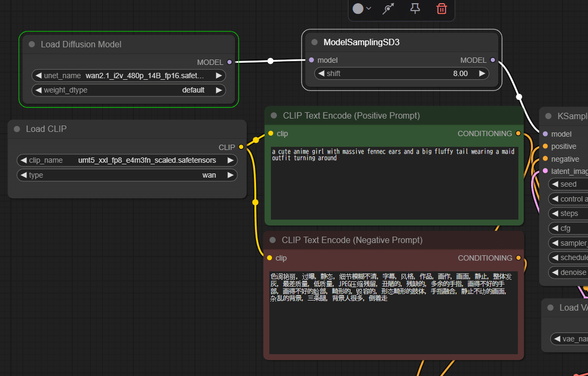The height and width of the screenshot is (376, 588).
Task: Collapse the Negative Prompt node
Action: tap(272, 240)
